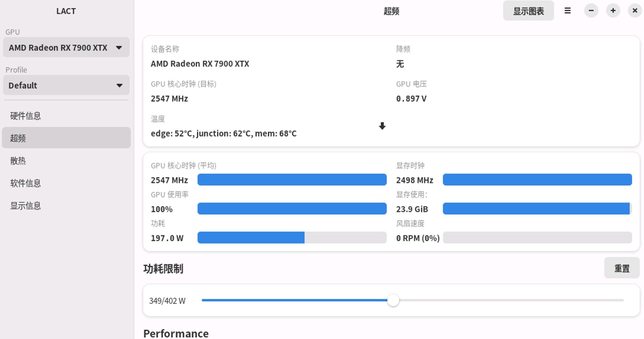Expand the Default profile dropdown
The width and height of the screenshot is (644, 339).
click(x=66, y=85)
